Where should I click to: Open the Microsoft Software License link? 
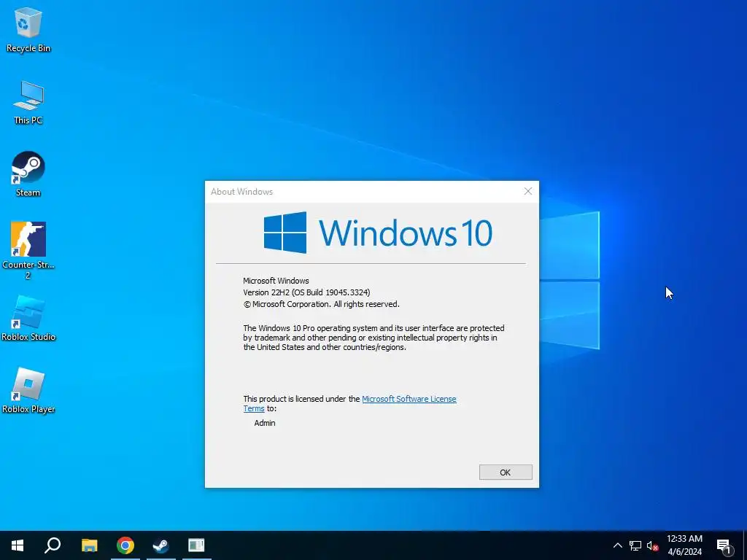pyautogui.click(x=409, y=399)
